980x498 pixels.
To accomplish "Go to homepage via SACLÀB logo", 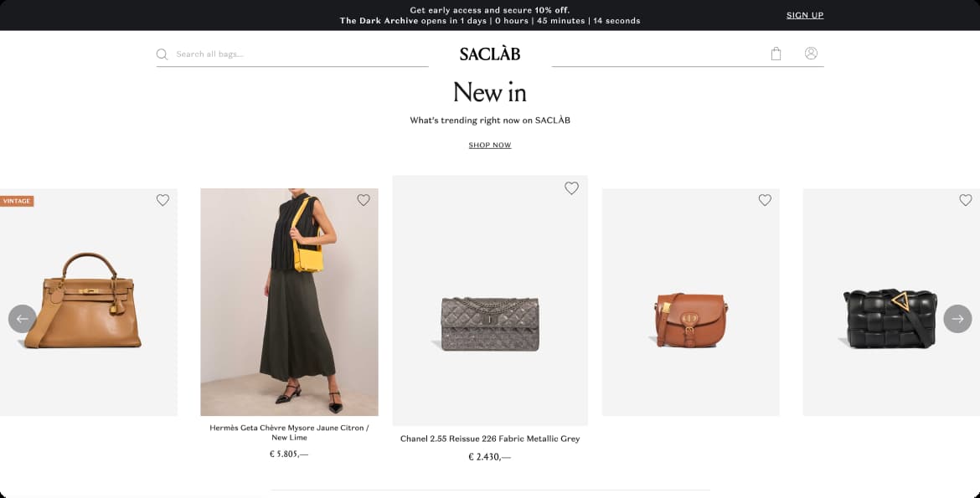I will 490,54.
